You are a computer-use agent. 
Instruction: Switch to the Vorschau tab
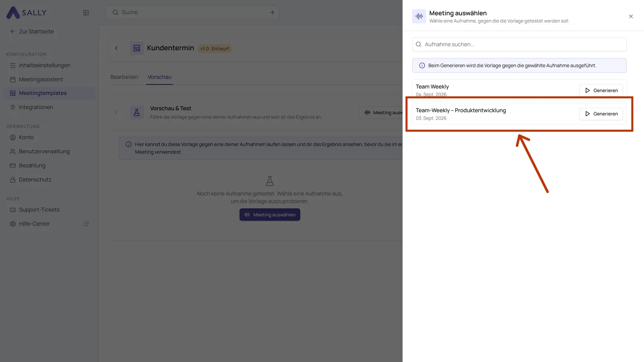click(159, 77)
